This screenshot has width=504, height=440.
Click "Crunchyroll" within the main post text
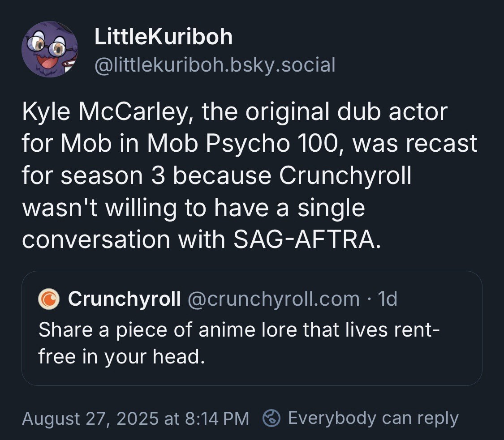point(345,176)
